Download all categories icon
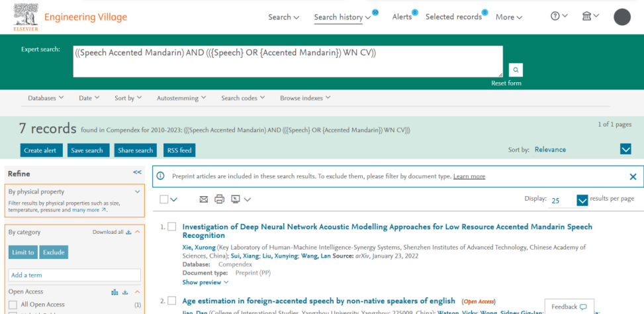Viewport: 644px width, 314px height. tap(128, 233)
